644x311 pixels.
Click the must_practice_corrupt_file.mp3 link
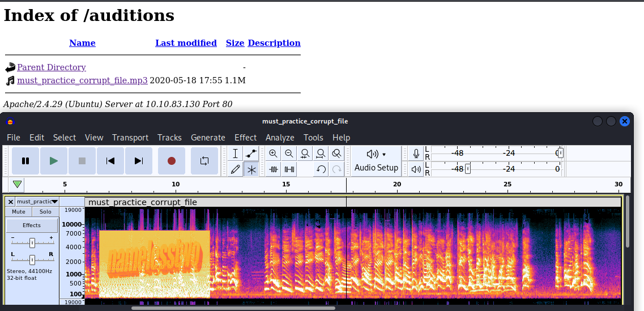coord(82,80)
